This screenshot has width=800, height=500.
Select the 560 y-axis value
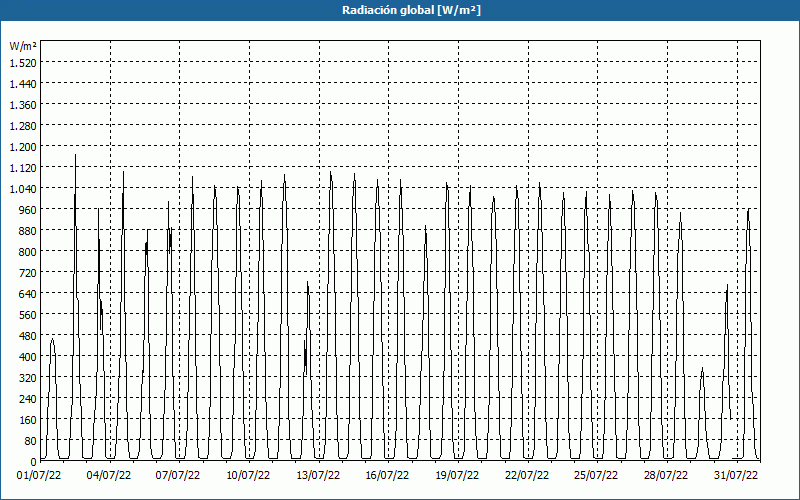pos(28,315)
